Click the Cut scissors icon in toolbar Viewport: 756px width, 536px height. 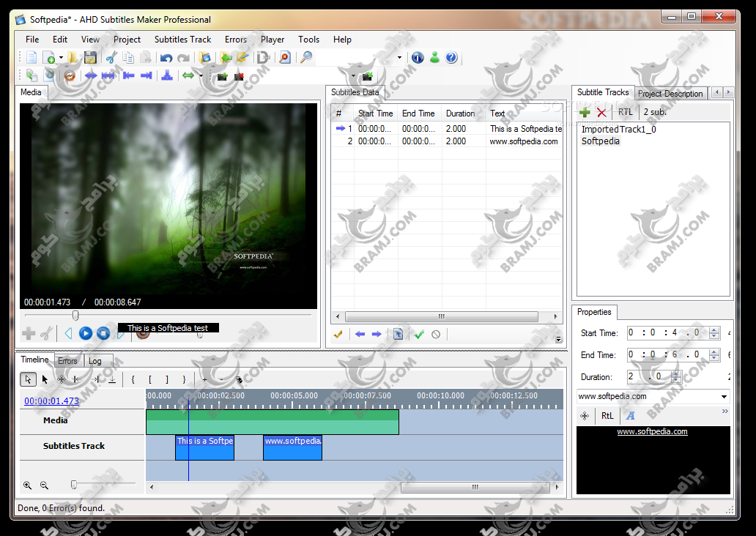111,58
